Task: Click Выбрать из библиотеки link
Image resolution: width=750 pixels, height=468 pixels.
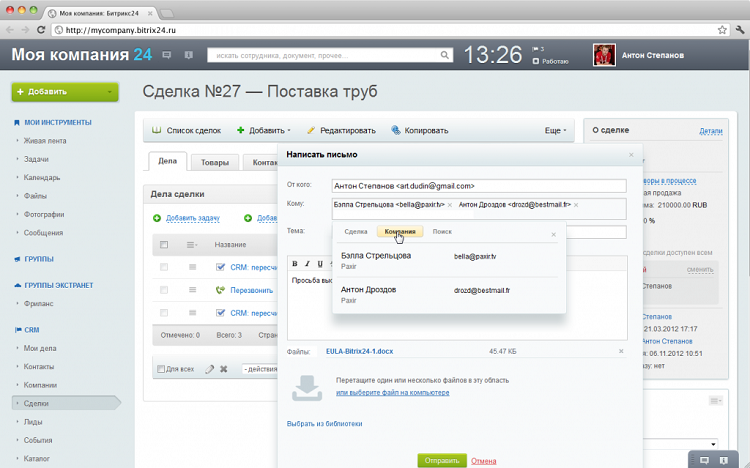Action: coord(324,423)
